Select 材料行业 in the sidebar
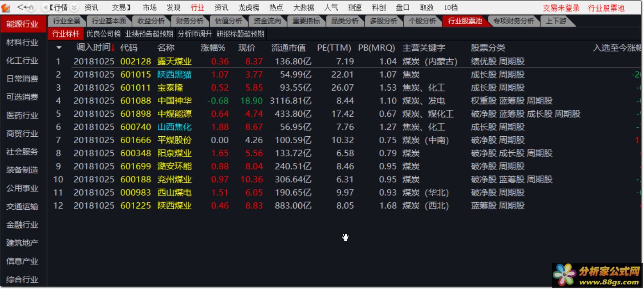644x289 pixels. click(x=22, y=42)
